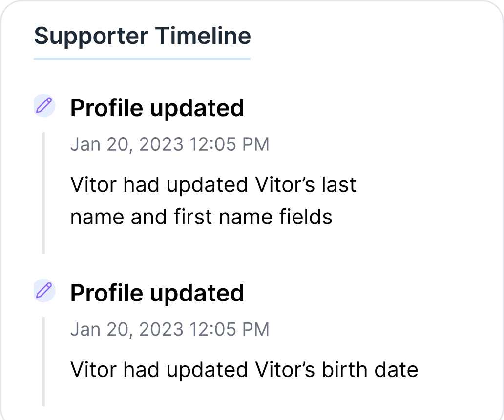
Task: Collapse the second Profile updated entry
Action: pyautogui.click(x=157, y=293)
